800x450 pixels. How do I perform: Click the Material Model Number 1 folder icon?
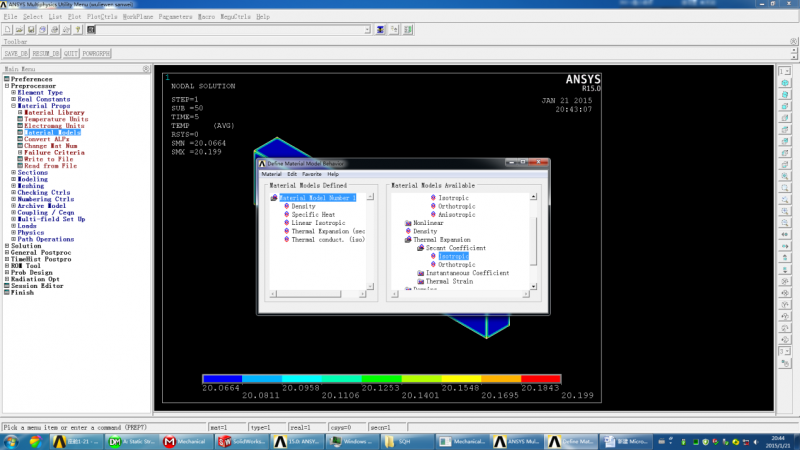click(274, 198)
